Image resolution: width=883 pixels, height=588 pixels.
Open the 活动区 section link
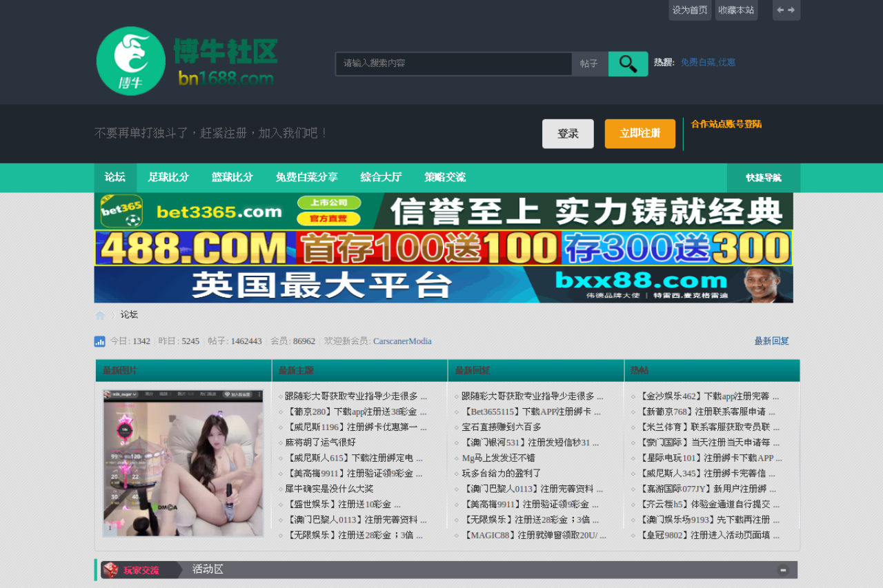click(x=208, y=570)
